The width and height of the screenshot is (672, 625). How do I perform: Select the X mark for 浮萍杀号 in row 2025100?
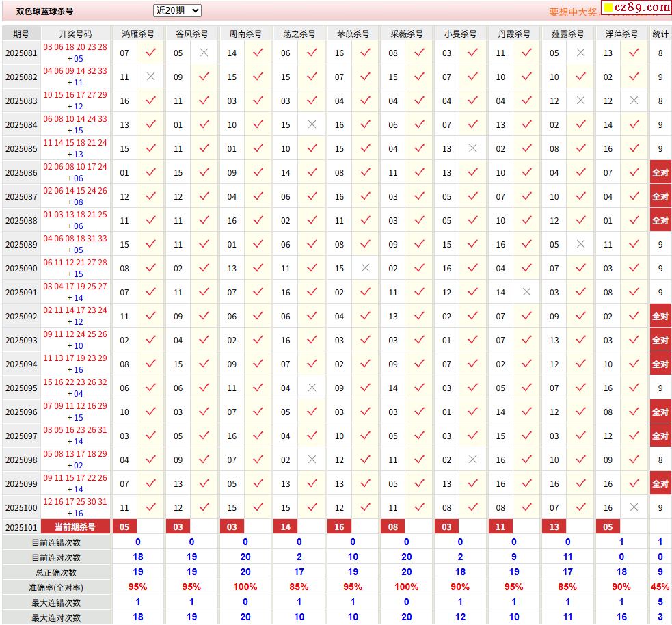pyautogui.click(x=634, y=507)
